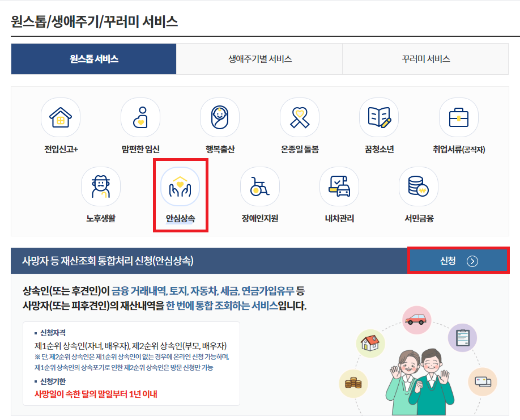Open the 장애인지원 wheelchair icon
Viewport: 520px width, 420px height.
pyautogui.click(x=259, y=186)
